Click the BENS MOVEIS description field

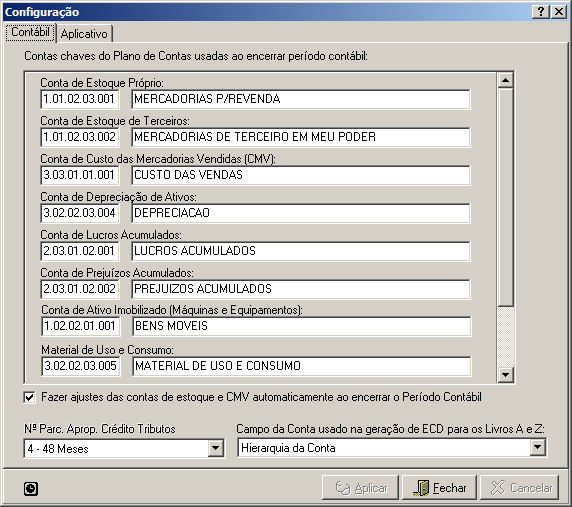(302, 326)
